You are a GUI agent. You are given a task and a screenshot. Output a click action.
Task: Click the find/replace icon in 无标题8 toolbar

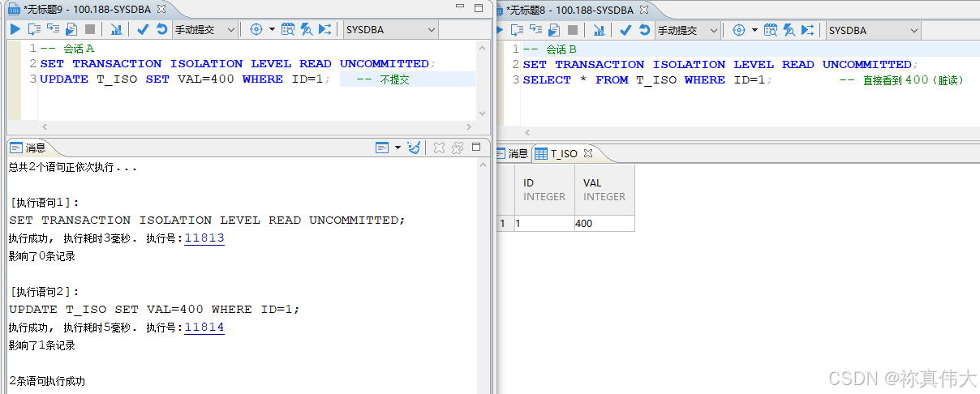tap(789, 30)
